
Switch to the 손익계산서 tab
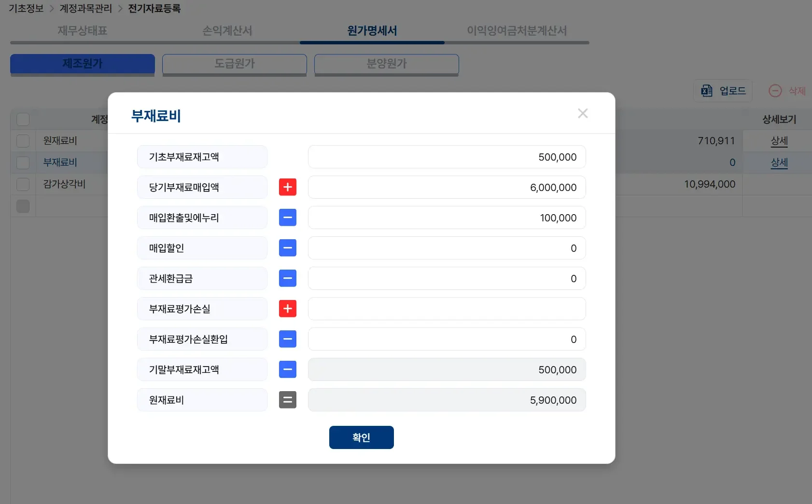point(227,31)
